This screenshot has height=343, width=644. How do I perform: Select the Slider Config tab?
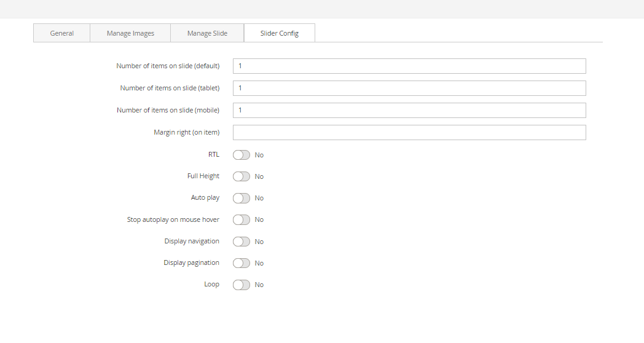point(279,33)
